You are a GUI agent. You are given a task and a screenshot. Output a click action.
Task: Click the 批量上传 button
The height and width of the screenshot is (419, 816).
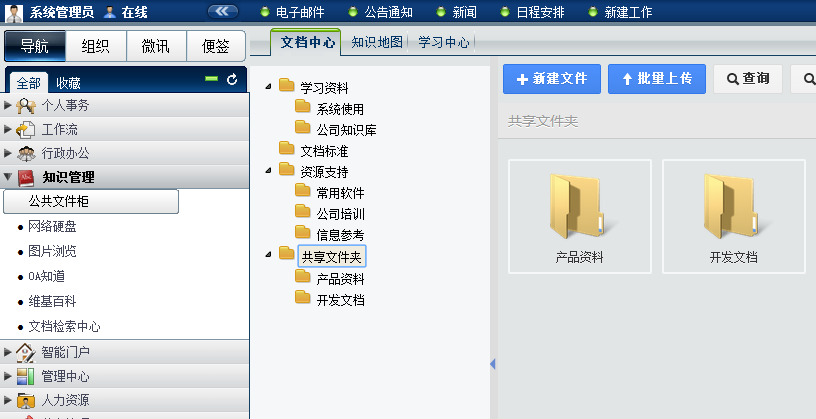(x=657, y=79)
